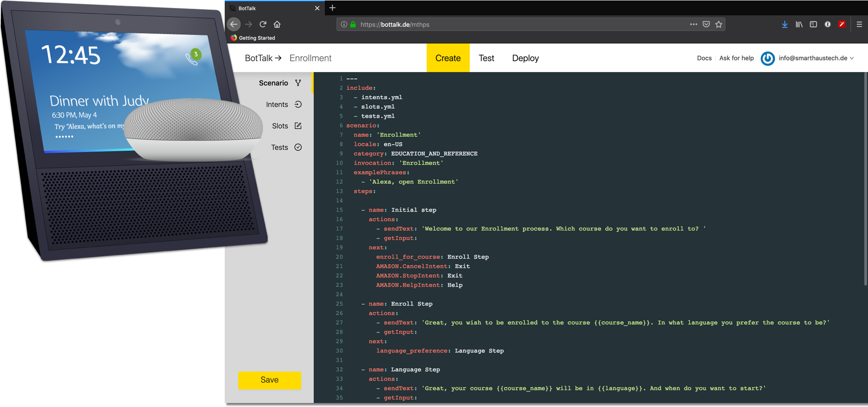Click the browser back arrow button
The width and height of the screenshot is (868, 407).
[234, 24]
